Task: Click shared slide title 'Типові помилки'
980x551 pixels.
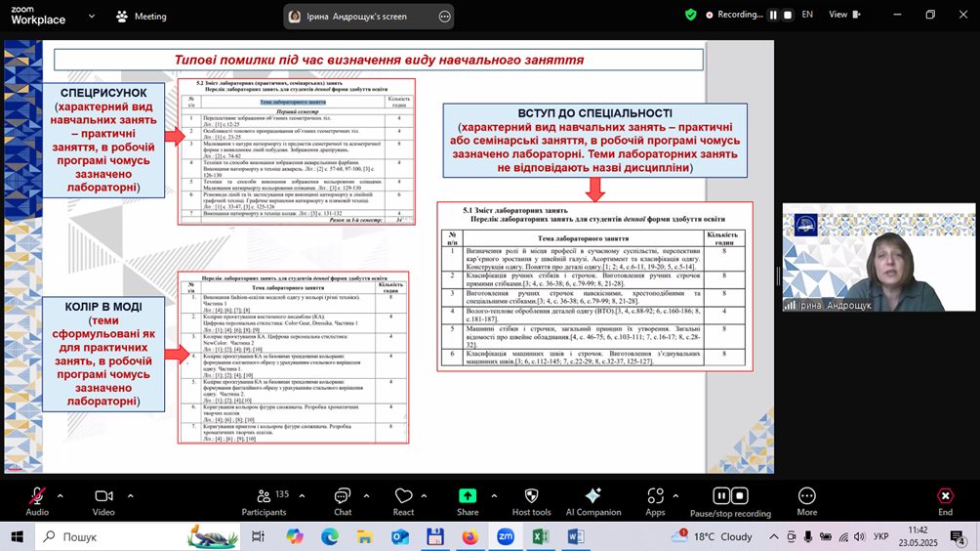Action: pyautogui.click(x=379, y=60)
